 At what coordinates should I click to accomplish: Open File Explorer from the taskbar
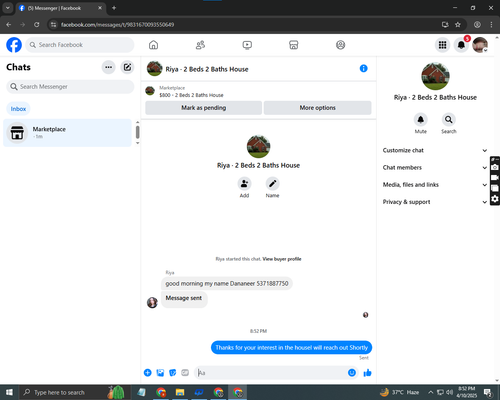[x=180, y=392]
